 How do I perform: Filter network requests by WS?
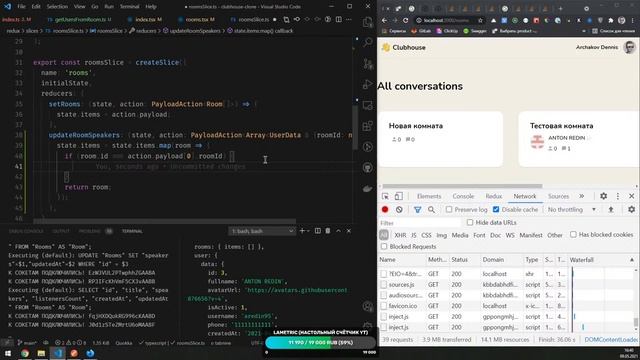(510, 235)
